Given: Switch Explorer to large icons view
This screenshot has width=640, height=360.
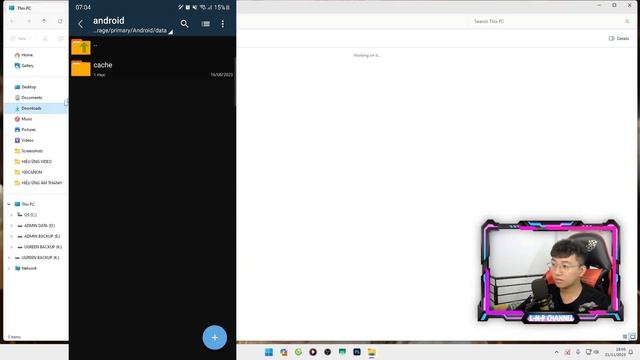Looking at the screenshot, I should point(632,336).
